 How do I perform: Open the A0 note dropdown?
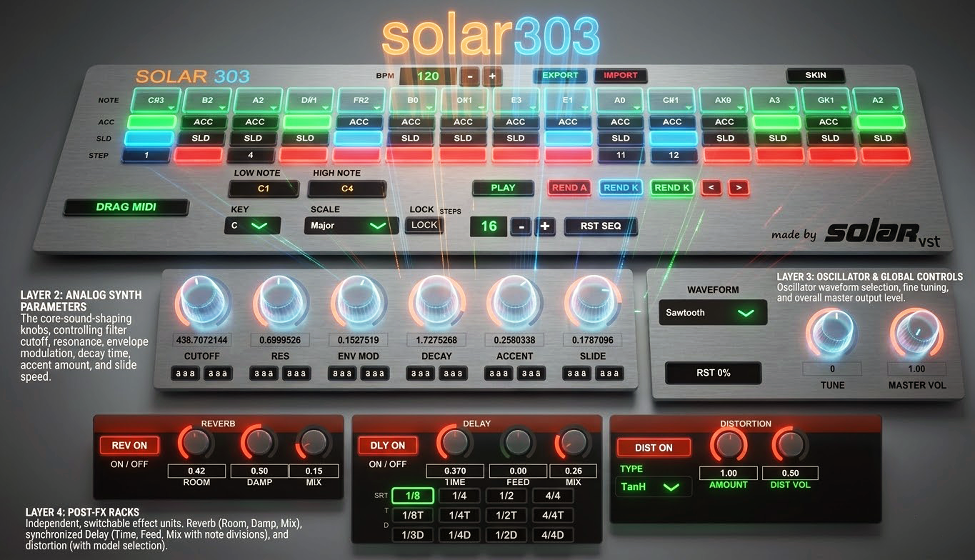pos(619,100)
